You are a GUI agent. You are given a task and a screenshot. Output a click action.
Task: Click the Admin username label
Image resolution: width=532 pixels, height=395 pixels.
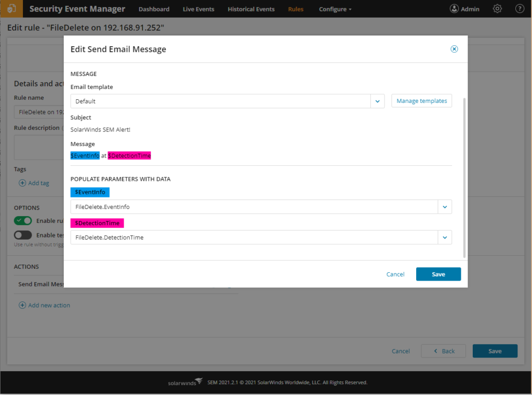coord(470,9)
